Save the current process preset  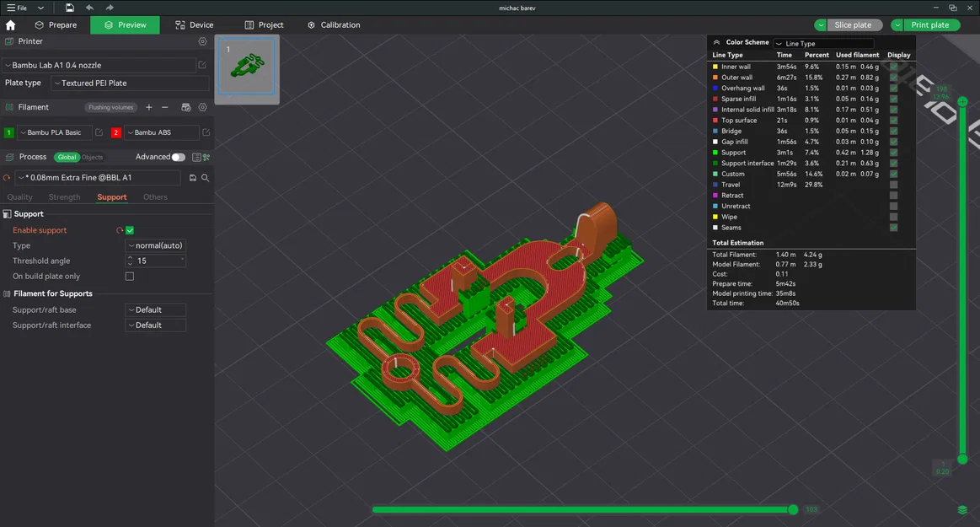click(192, 178)
